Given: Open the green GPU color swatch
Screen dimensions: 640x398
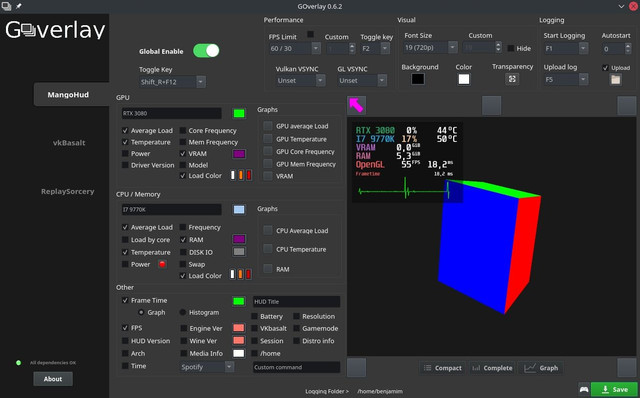Looking at the screenshot, I should coord(239,113).
